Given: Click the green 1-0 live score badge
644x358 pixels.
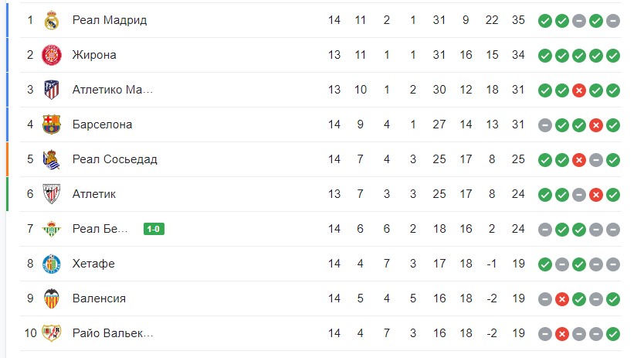Looking at the screenshot, I should (154, 229).
